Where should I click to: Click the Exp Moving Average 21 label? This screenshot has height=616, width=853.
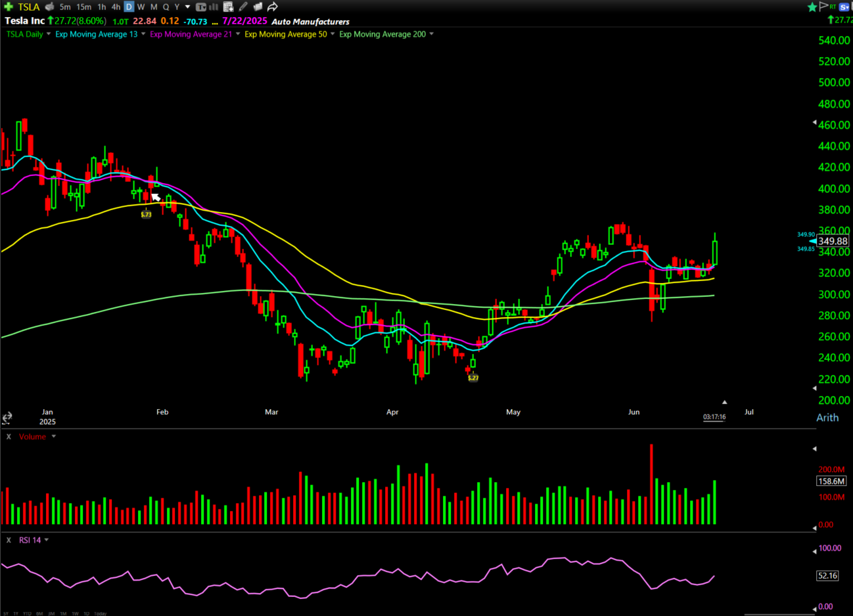tap(191, 34)
